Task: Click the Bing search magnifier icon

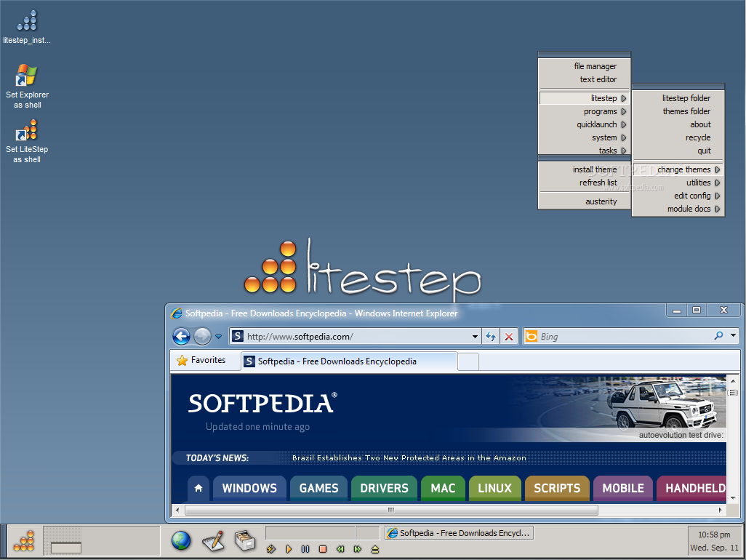Action: tap(718, 335)
